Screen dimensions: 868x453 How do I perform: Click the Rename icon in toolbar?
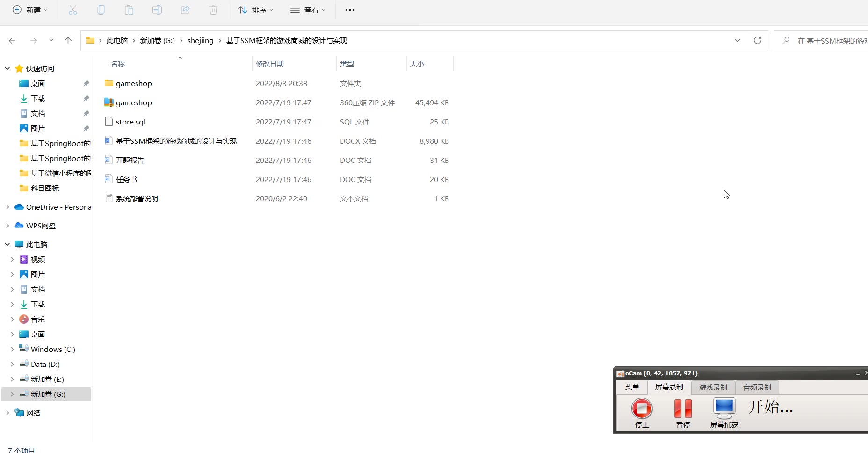pos(157,10)
